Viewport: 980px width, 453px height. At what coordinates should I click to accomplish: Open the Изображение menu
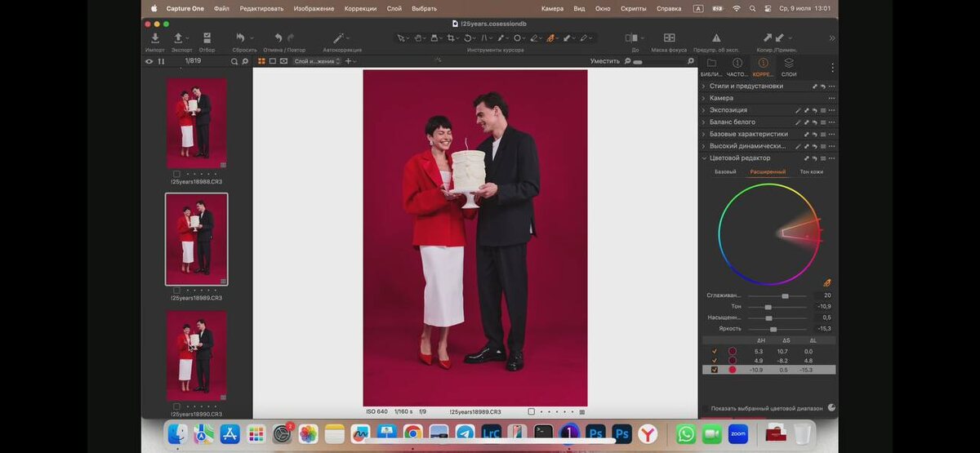point(314,8)
